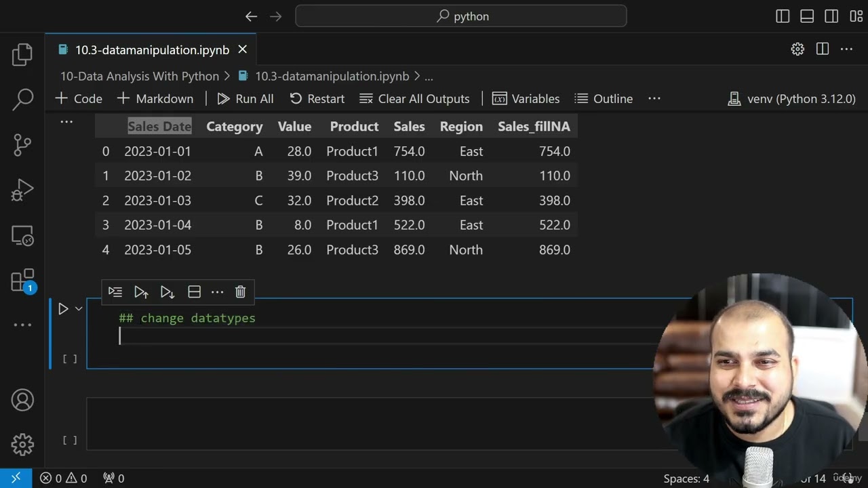Open the 10-Data Analysis With Python breadcrumb
The width and height of the screenshot is (868, 488).
tap(140, 76)
